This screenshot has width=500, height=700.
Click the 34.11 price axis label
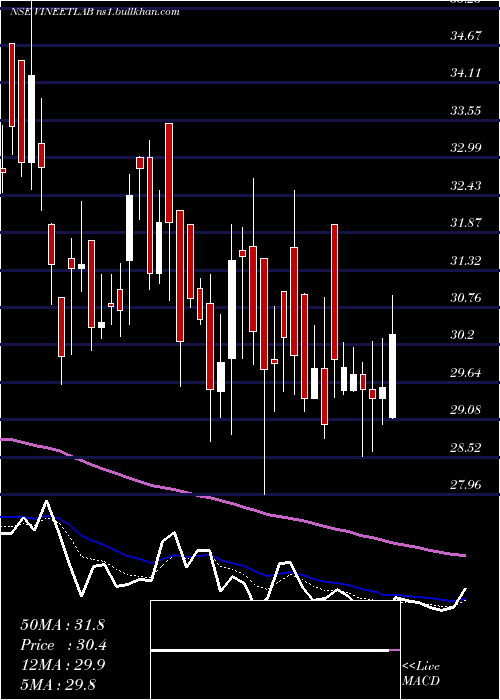[466, 73]
